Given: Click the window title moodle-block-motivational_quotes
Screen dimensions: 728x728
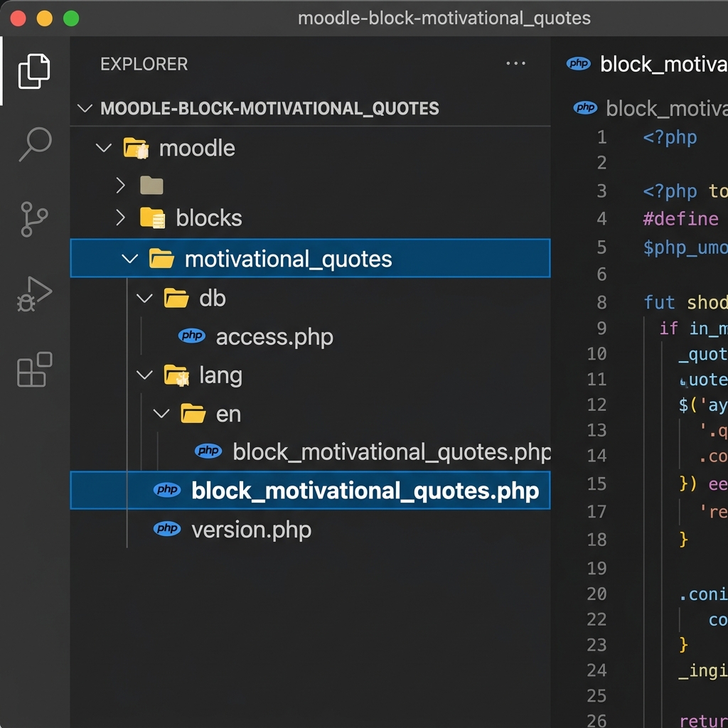Looking at the screenshot, I should pyautogui.click(x=444, y=18).
